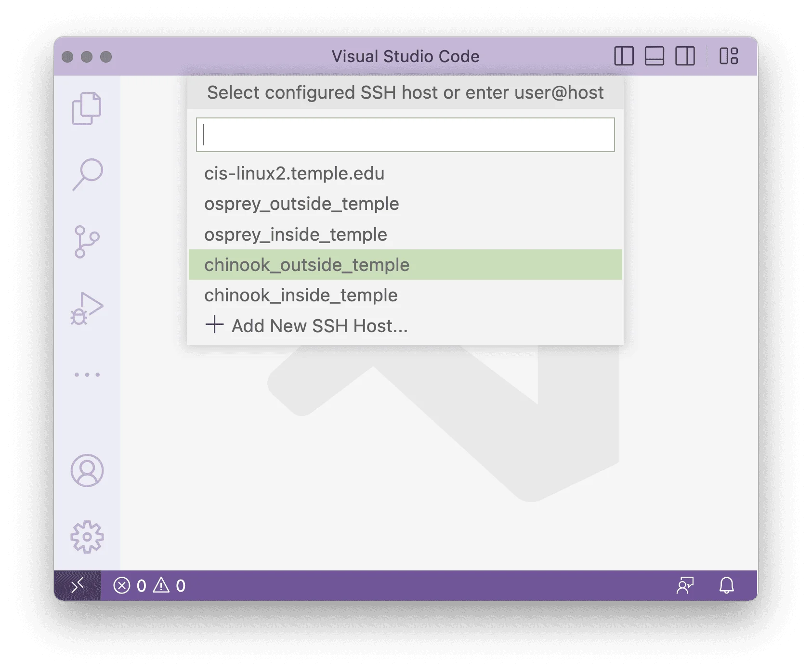Toggle the primary side bar layout
The height and width of the screenshot is (672, 812).
[624, 56]
